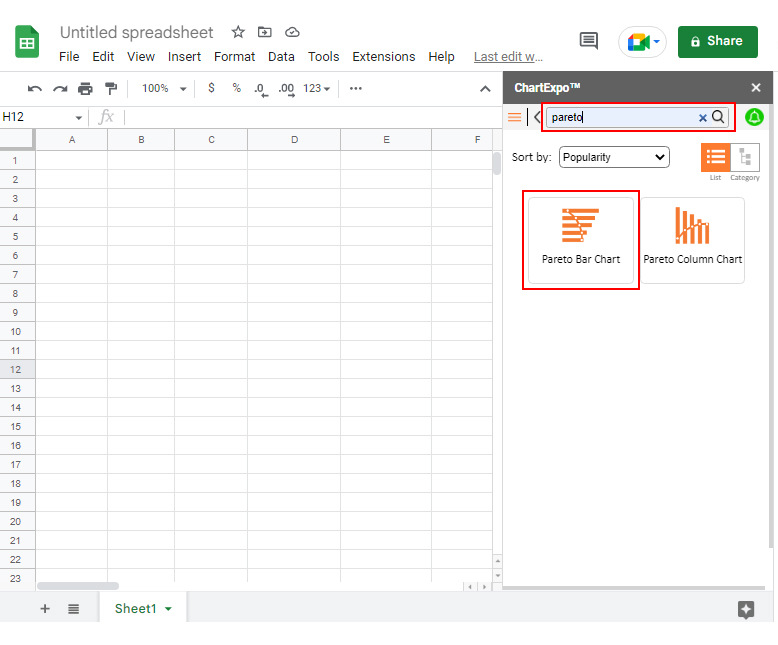Rename the Untitled spreadsheet title
The height and width of the screenshot is (645, 778).
136,33
